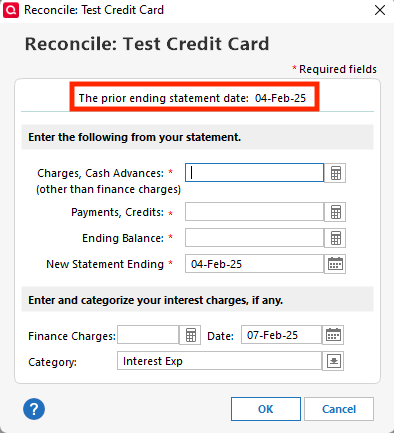Open calendar picker for finance charge Date
Screen dimensions: 394x433
[333, 335]
